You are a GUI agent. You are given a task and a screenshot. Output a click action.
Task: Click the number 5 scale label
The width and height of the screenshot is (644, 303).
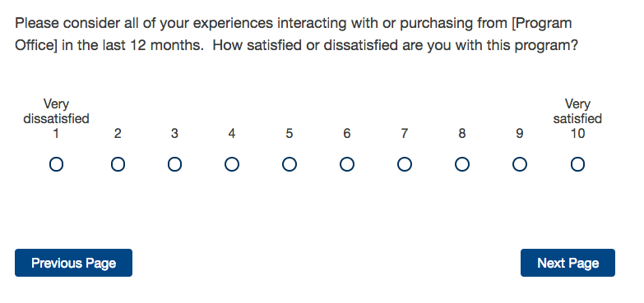click(290, 134)
